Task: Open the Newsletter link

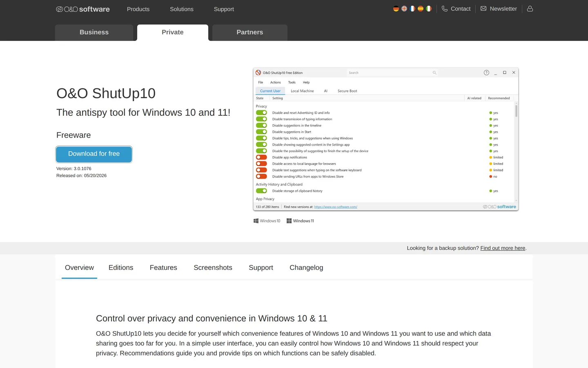Action: pos(503,9)
